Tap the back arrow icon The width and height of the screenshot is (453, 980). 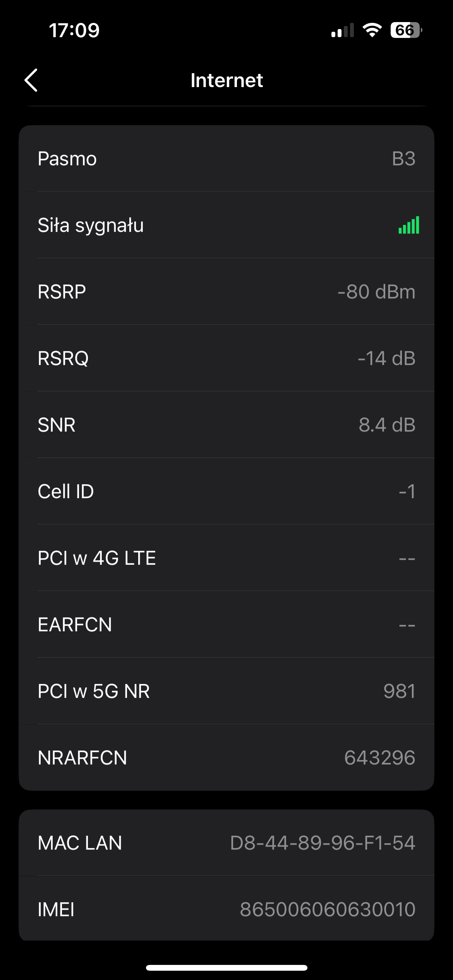coord(31,80)
